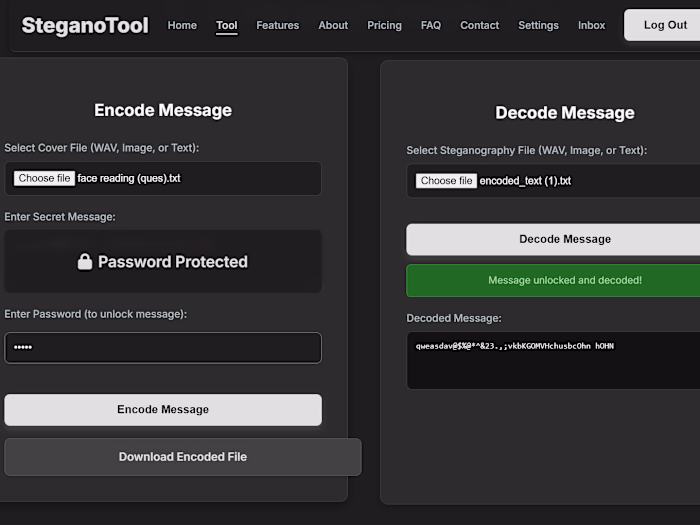Navigate to the About page
This screenshot has width=700, height=525.
tap(333, 25)
